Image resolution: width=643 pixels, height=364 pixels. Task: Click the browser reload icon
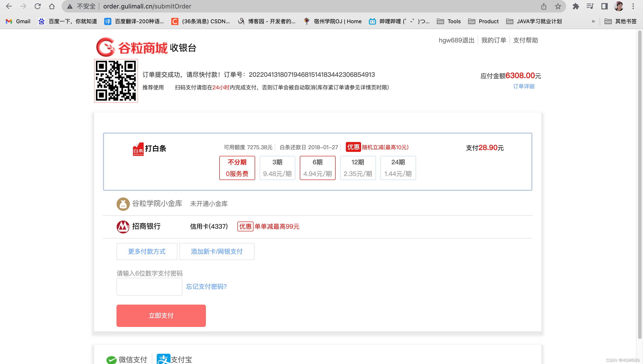pos(38,6)
